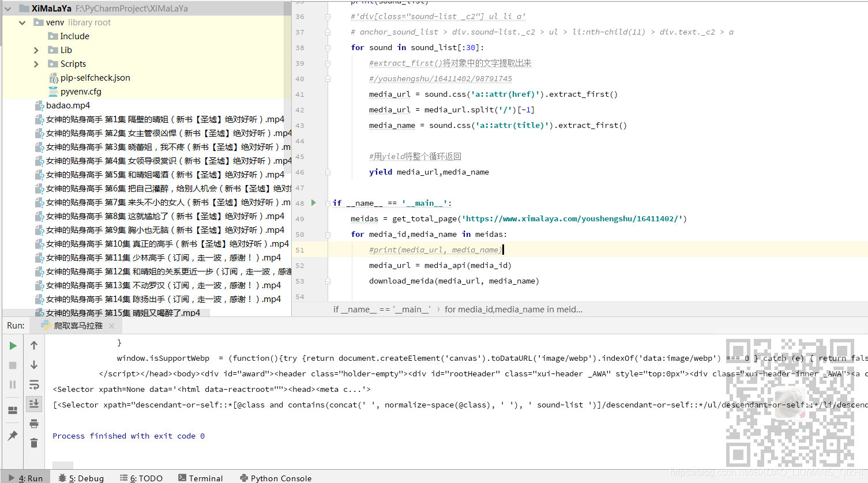The width and height of the screenshot is (868, 483).
Task: Click line number 51 in gutter
Action: (x=300, y=250)
